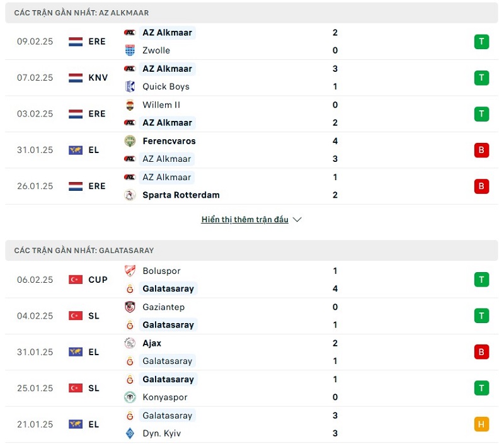504x444 pixels.
Task: Open the 'Hiển thị thêm trận đấu' link
Action: point(245,220)
